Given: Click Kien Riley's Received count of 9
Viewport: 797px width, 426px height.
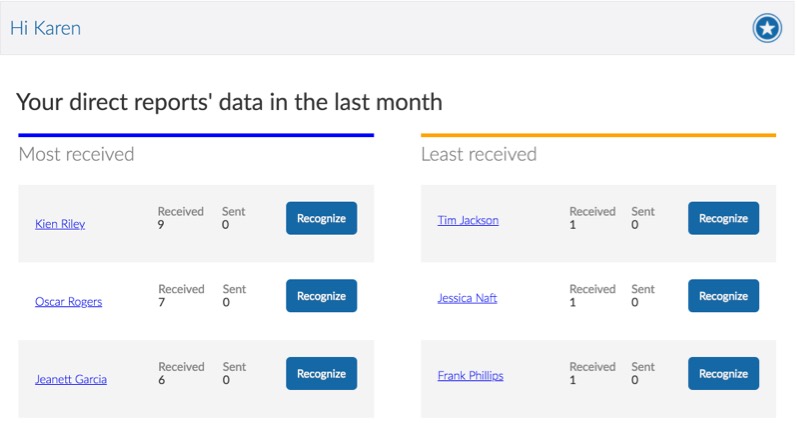Looking at the screenshot, I should (161, 225).
